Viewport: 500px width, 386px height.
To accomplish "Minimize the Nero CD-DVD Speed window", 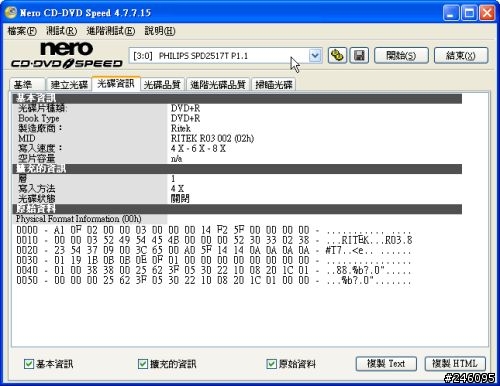I will [x=451, y=13].
